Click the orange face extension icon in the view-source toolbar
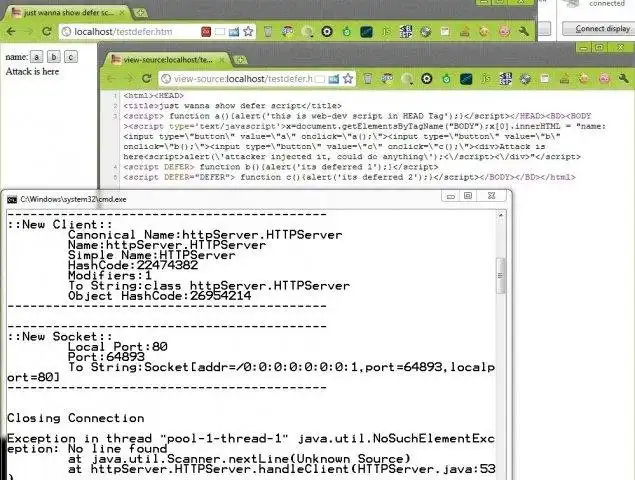This screenshot has height=480, width=635. (584, 79)
